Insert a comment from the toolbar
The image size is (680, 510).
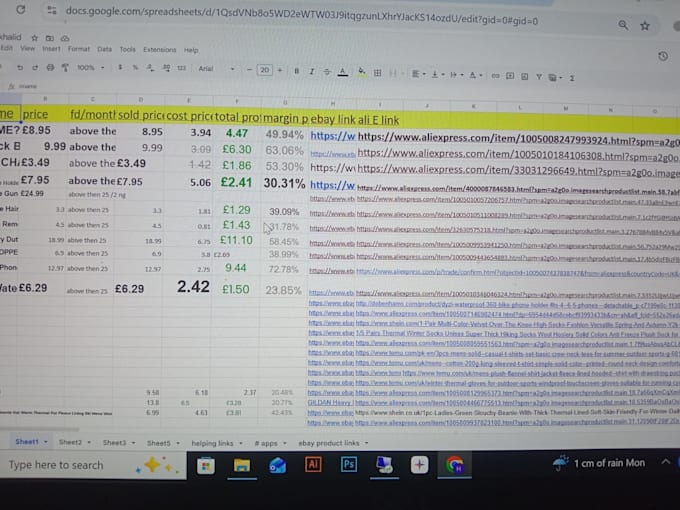(510, 76)
